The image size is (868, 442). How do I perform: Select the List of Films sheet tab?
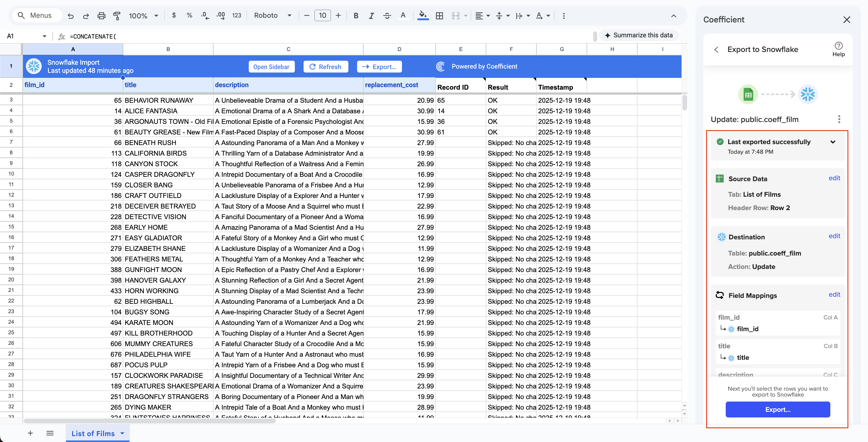point(93,433)
